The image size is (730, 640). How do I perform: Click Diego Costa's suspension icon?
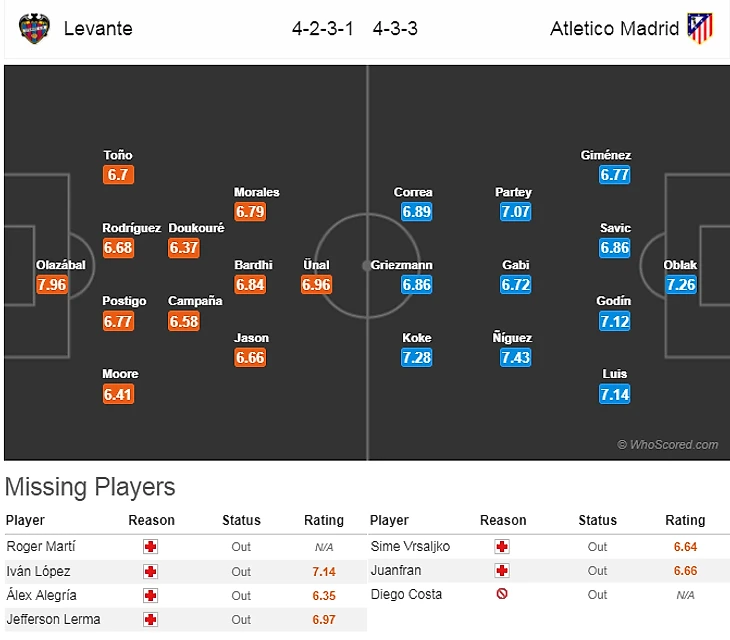(502, 594)
